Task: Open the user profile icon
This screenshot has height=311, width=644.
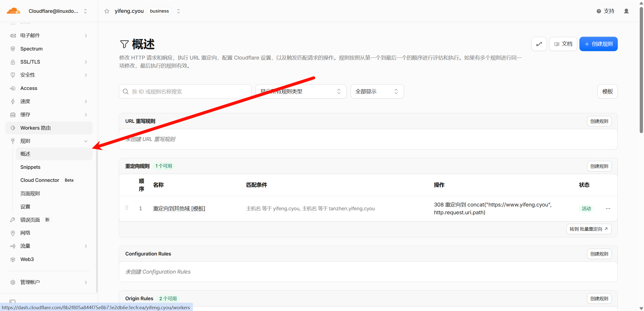Action: point(626,11)
